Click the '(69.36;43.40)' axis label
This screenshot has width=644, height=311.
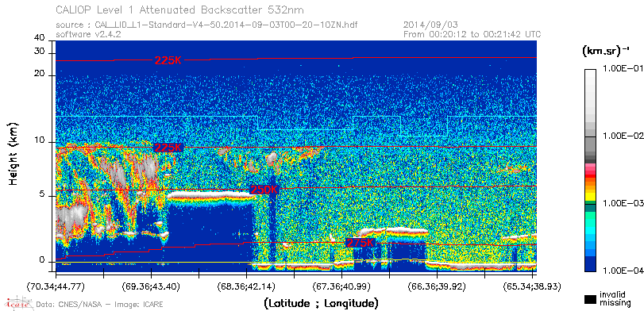tap(151, 286)
